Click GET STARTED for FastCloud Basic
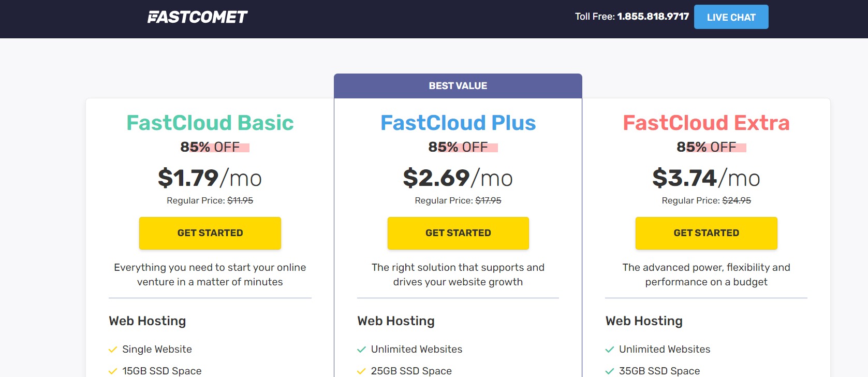 [210, 233]
